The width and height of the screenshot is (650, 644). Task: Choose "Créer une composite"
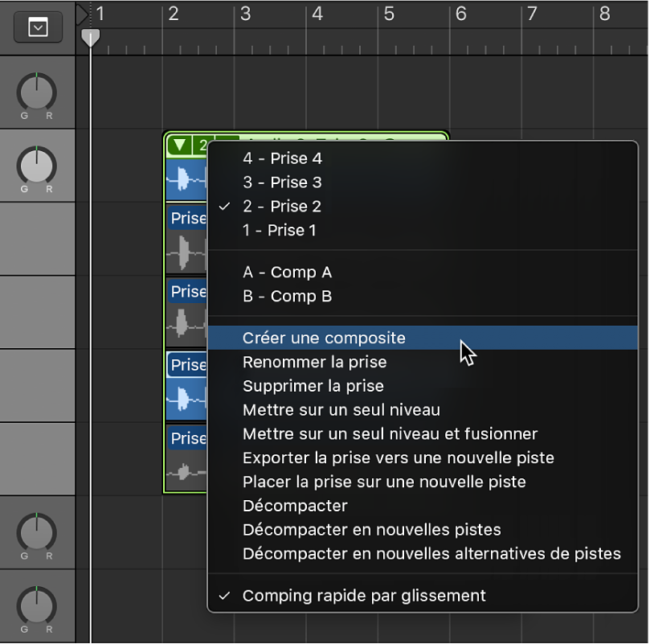tap(324, 338)
